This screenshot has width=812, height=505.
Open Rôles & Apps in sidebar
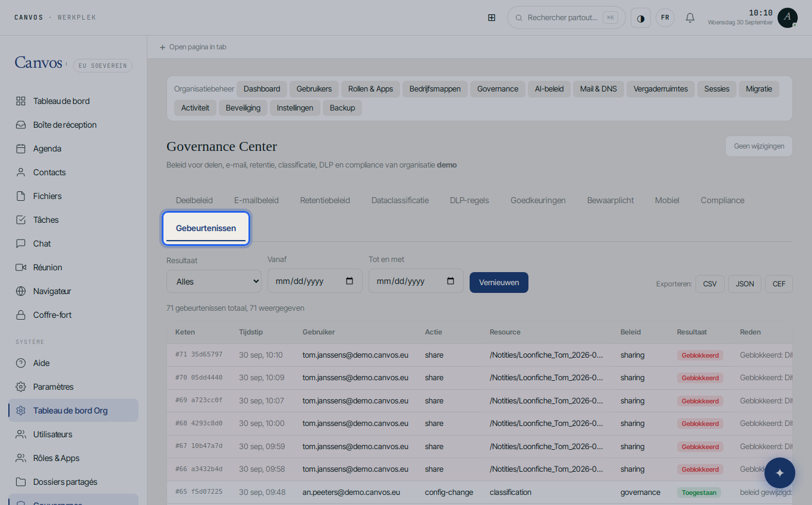(x=74, y=458)
